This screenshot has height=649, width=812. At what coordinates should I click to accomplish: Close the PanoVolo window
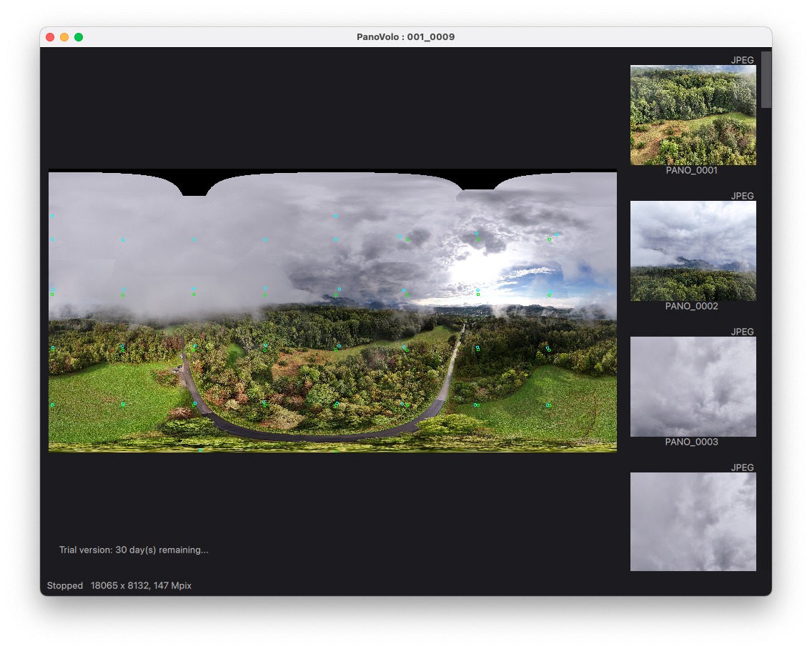(50, 37)
